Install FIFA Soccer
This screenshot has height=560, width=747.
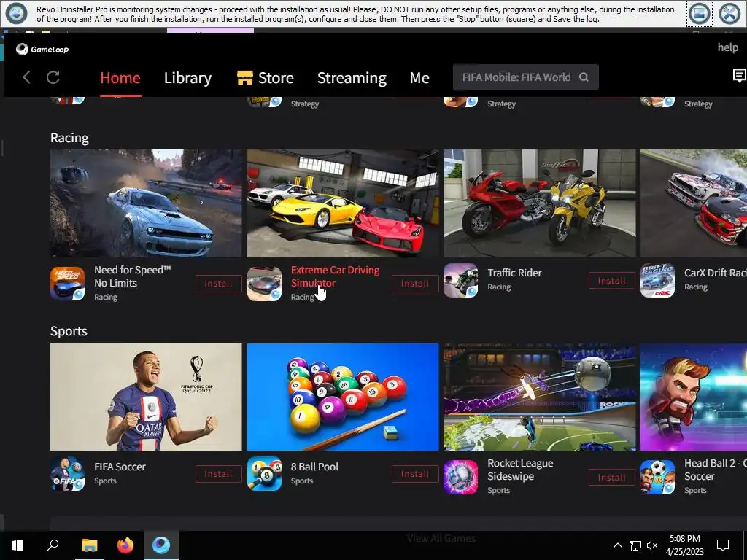pyautogui.click(x=219, y=474)
